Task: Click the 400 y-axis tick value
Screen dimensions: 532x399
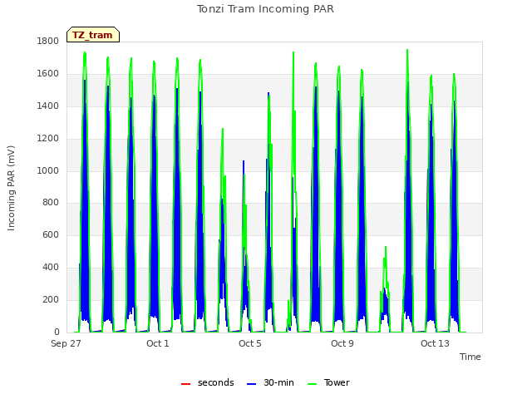Action: [x=51, y=268]
